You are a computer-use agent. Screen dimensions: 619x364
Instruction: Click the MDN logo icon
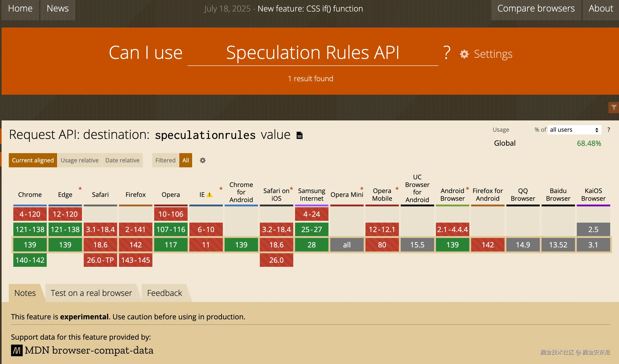pyautogui.click(x=17, y=350)
